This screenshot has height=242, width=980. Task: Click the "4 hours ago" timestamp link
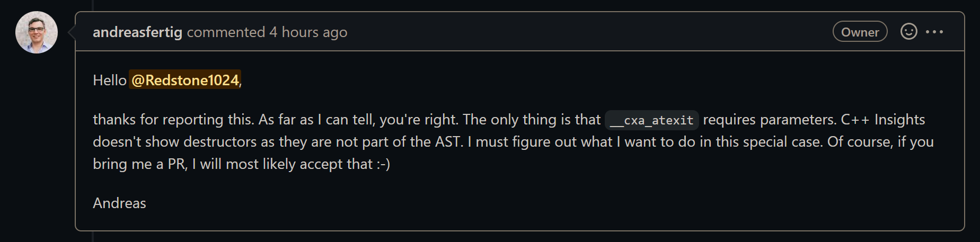pyautogui.click(x=308, y=32)
